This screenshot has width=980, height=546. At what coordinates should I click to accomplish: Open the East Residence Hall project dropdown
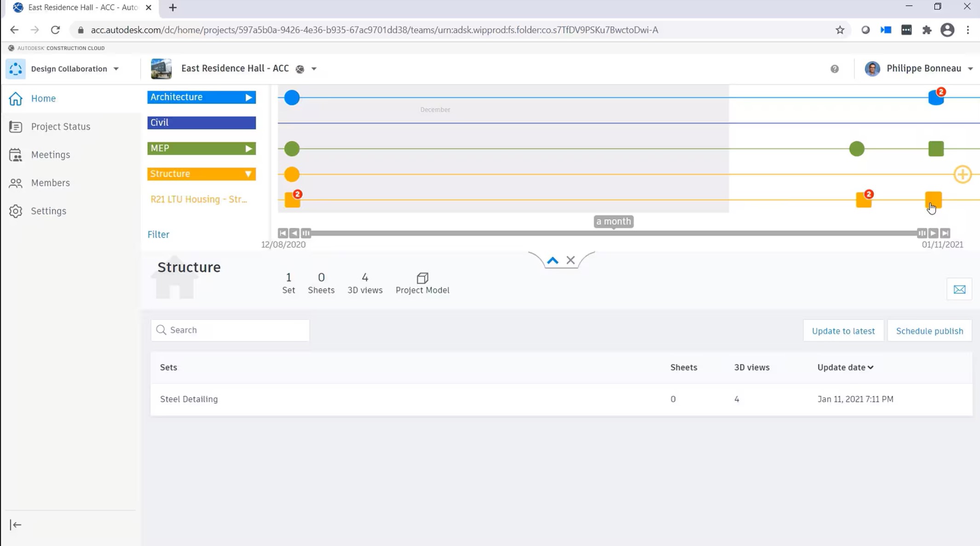click(313, 69)
